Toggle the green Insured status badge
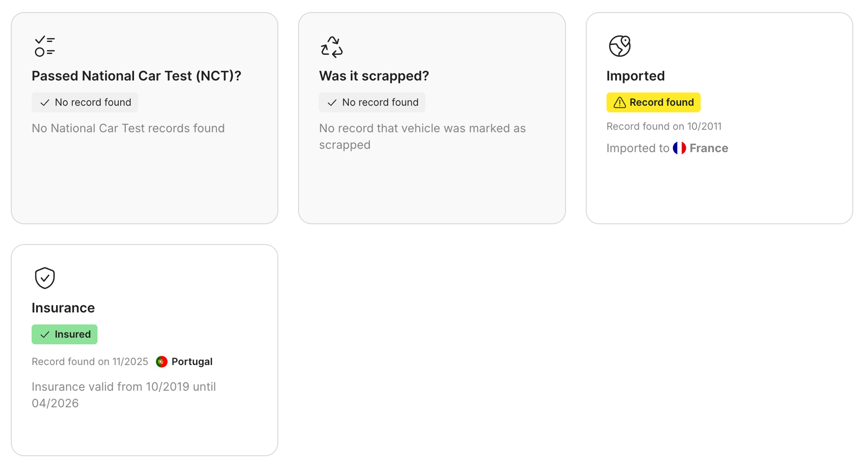This screenshot has height=468, width=868. click(64, 334)
